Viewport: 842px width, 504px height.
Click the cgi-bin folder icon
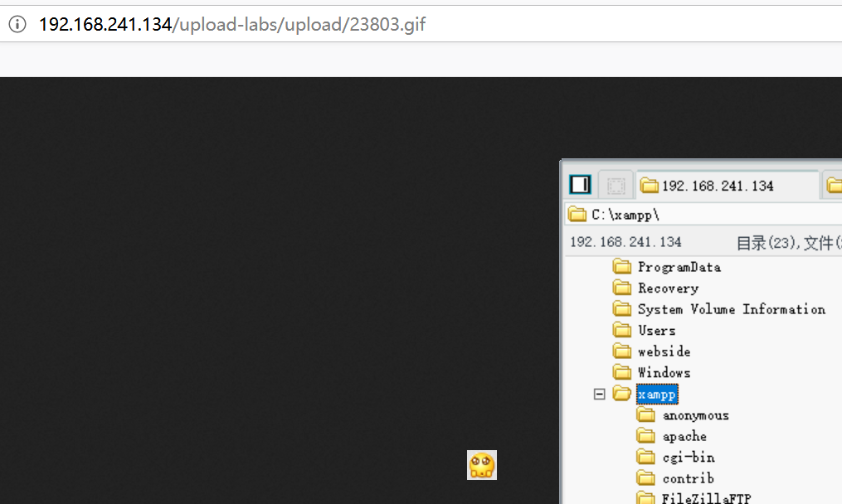tap(646, 457)
